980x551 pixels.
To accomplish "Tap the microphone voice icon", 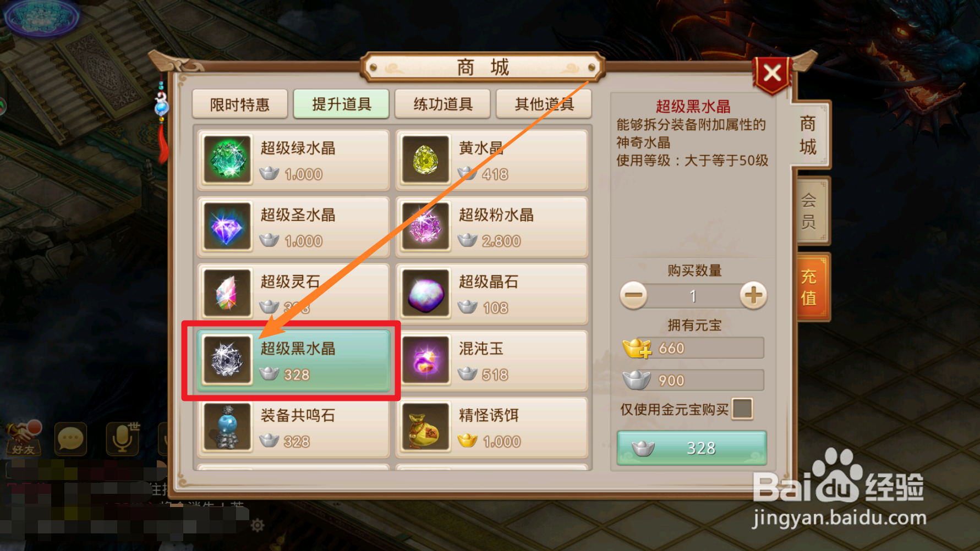I will point(122,439).
